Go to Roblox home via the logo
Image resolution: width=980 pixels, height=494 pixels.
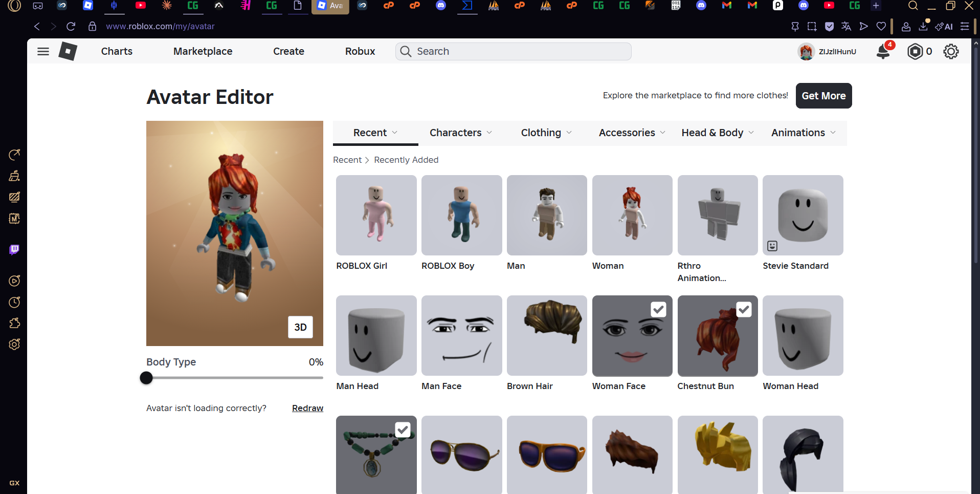[68, 51]
